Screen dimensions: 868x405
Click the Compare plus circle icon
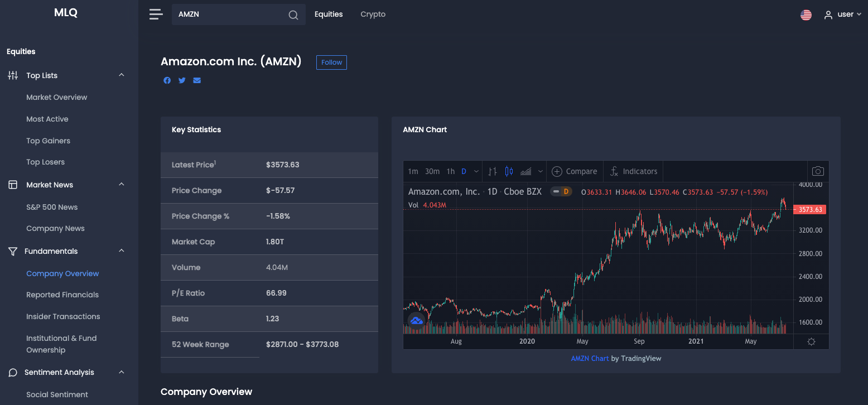click(557, 171)
